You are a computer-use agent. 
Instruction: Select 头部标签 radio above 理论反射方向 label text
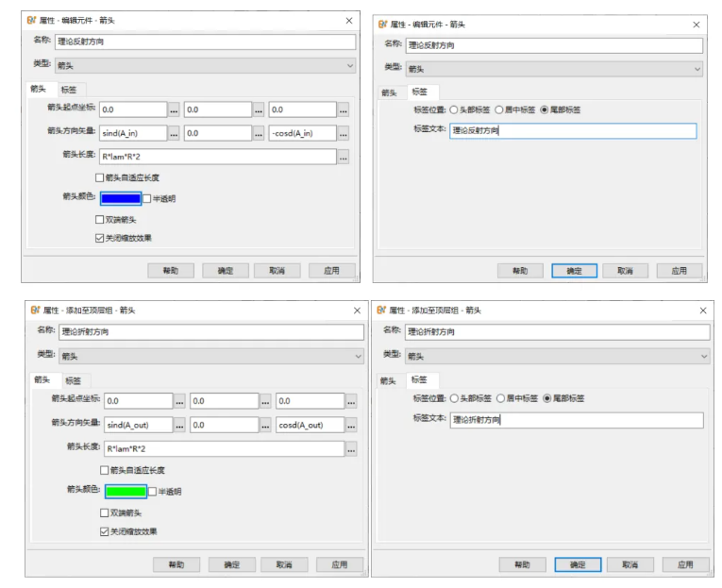454,109
